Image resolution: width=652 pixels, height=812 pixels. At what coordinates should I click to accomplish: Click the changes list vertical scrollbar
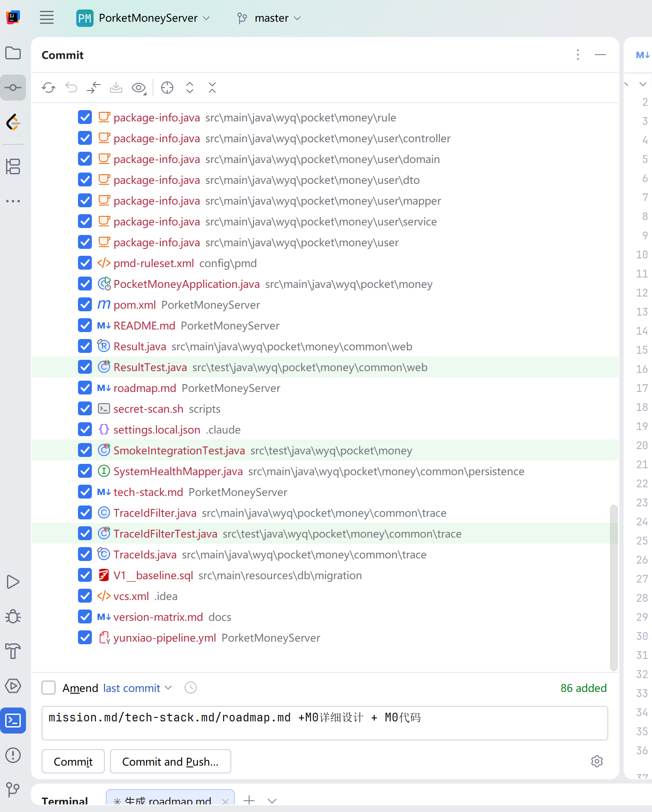click(613, 587)
